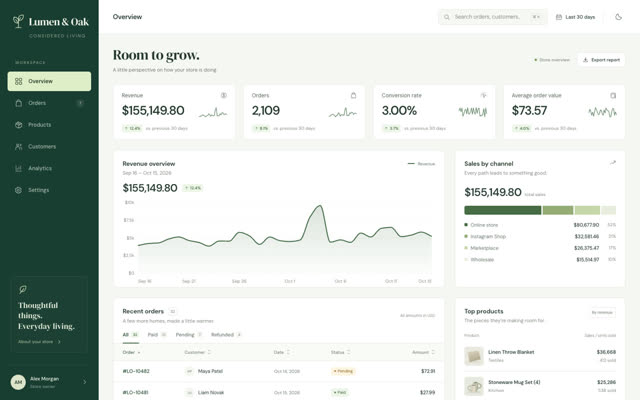640x400 pixels.
Task: Select the All tab in Recent orders
Action: tap(131, 335)
